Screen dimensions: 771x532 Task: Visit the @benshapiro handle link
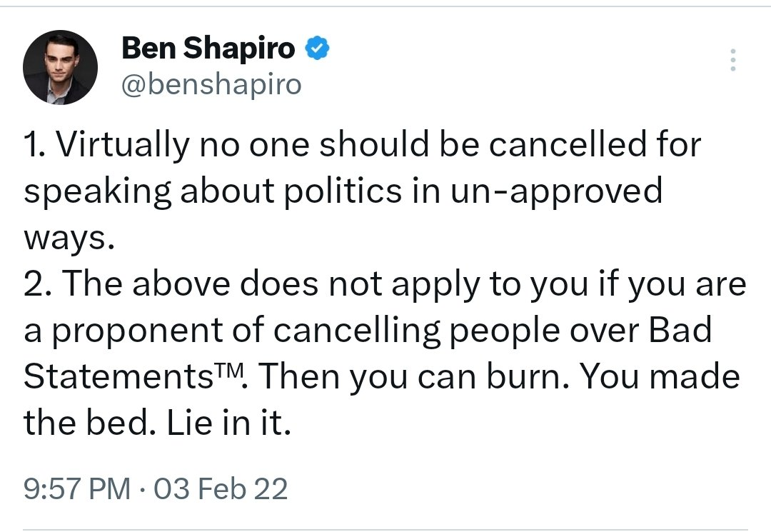point(211,84)
